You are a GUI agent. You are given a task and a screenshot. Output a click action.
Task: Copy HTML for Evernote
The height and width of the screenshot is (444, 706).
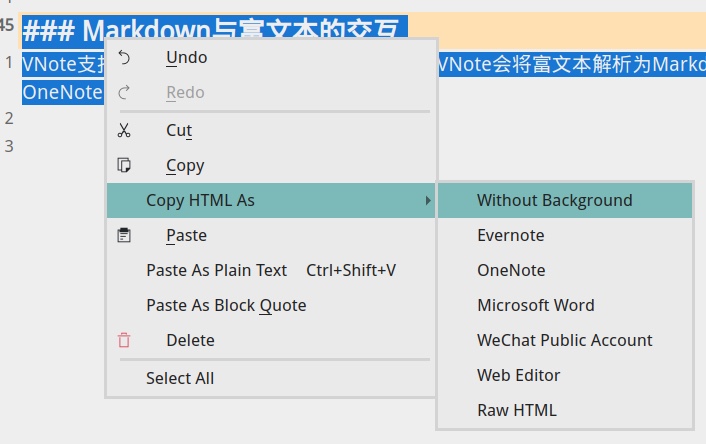coord(511,235)
